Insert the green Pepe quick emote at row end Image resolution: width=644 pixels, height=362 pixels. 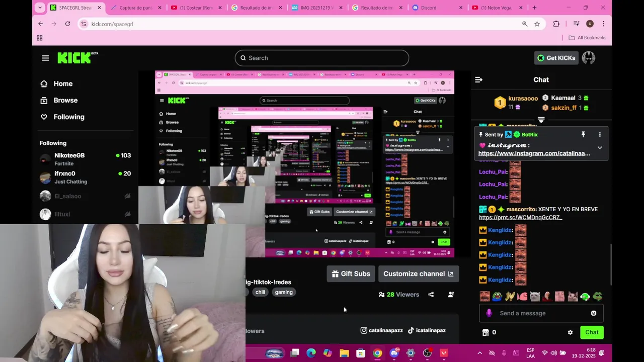tap(598, 297)
